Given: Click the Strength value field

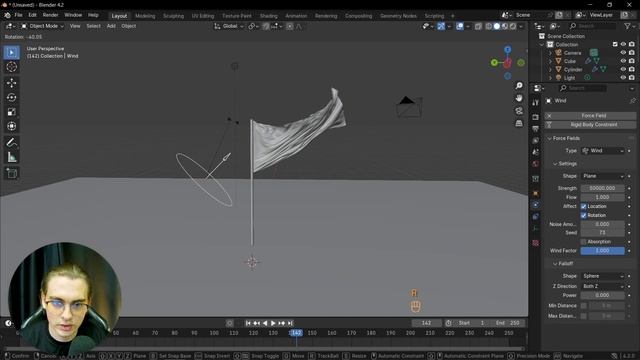Looking at the screenshot, I should tap(602, 188).
